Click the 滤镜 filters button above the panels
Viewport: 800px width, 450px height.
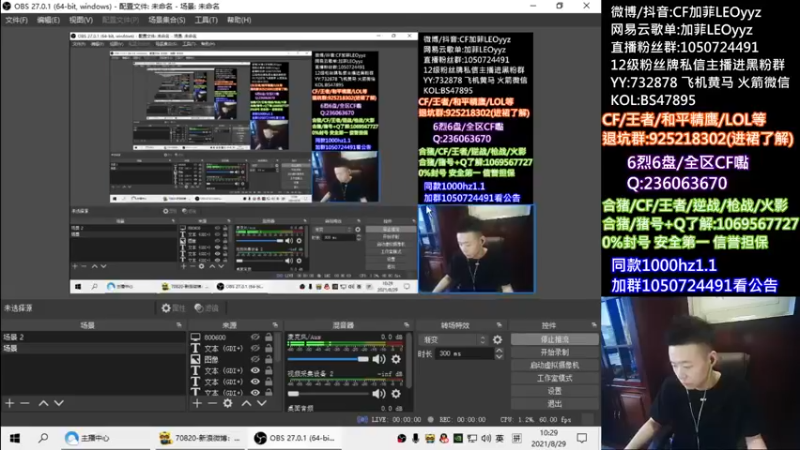[x=207, y=308]
